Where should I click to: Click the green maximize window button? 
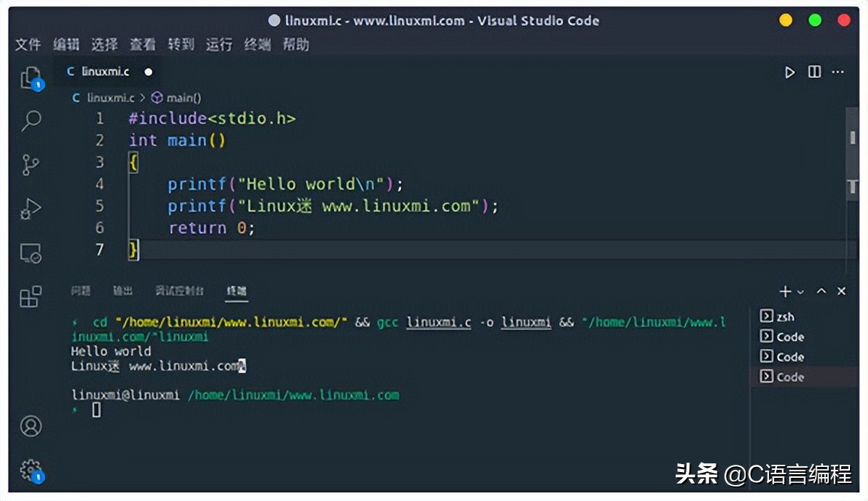click(x=815, y=20)
